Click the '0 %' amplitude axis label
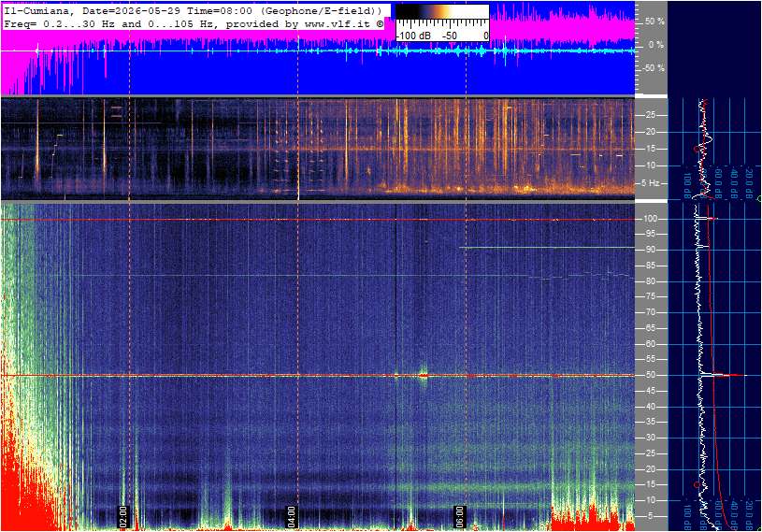Image resolution: width=762 pixels, height=532 pixels. 656,45
